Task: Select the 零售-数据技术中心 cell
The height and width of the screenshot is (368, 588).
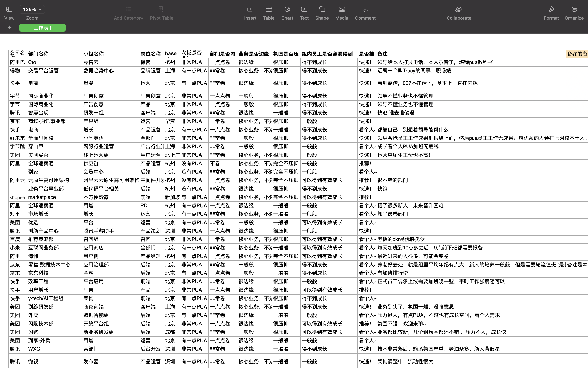Action: (55, 265)
